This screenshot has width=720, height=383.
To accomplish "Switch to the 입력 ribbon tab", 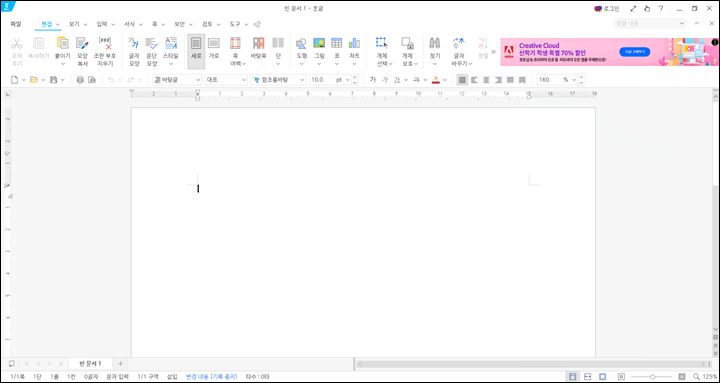I will [x=102, y=24].
